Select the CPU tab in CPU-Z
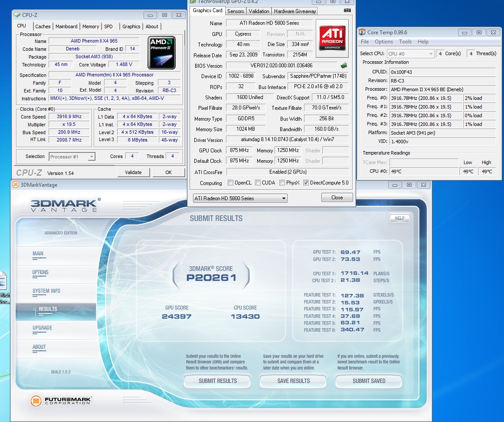This screenshot has width=504, height=422. pyautogui.click(x=22, y=26)
